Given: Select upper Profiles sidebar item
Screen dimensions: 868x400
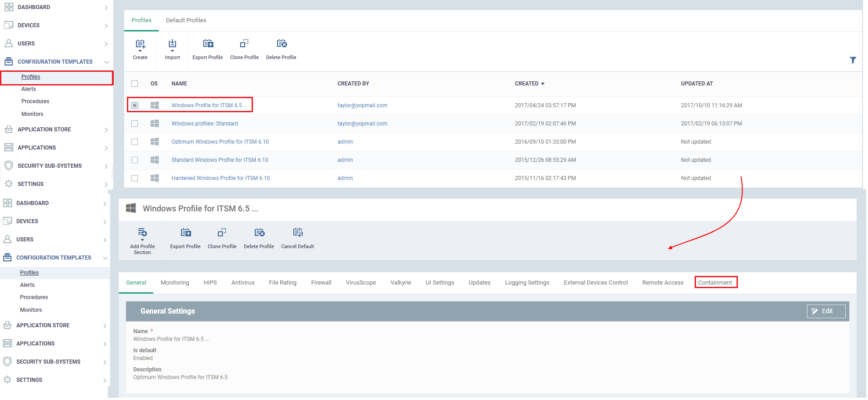Looking at the screenshot, I should pos(30,77).
